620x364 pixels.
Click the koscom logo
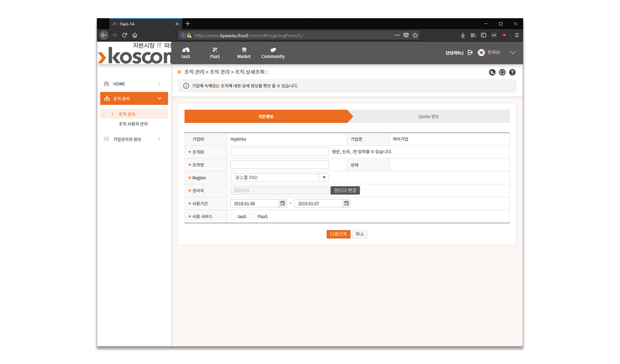[x=135, y=55]
